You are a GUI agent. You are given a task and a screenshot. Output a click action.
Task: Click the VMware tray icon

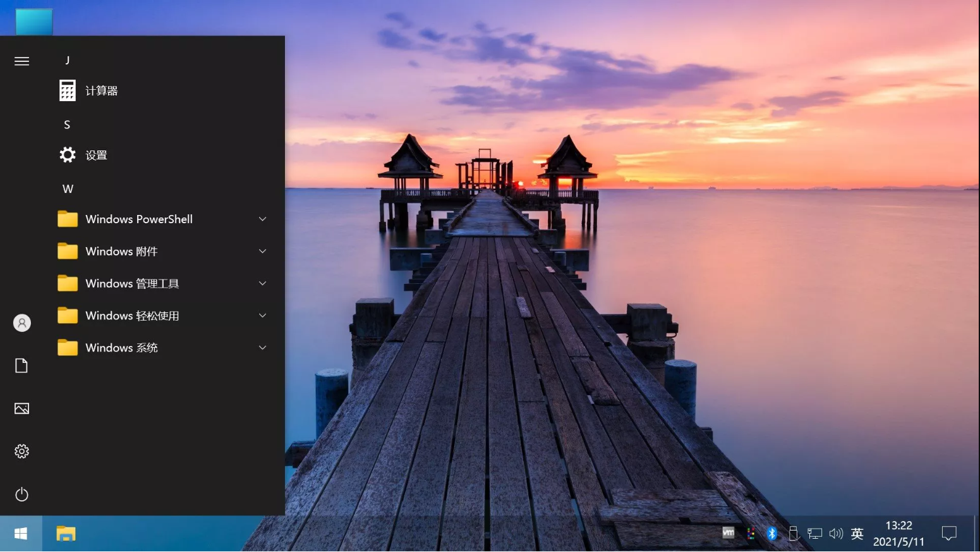(729, 533)
